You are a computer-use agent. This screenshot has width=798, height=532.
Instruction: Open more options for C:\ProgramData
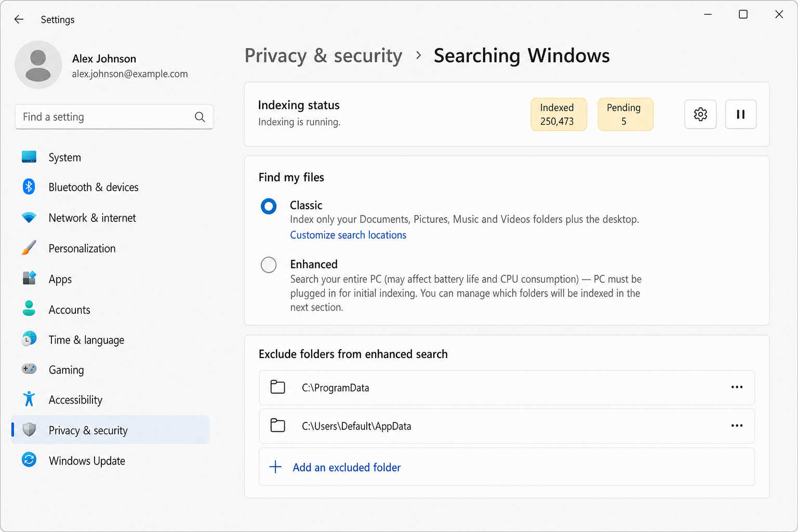click(x=737, y=387)
